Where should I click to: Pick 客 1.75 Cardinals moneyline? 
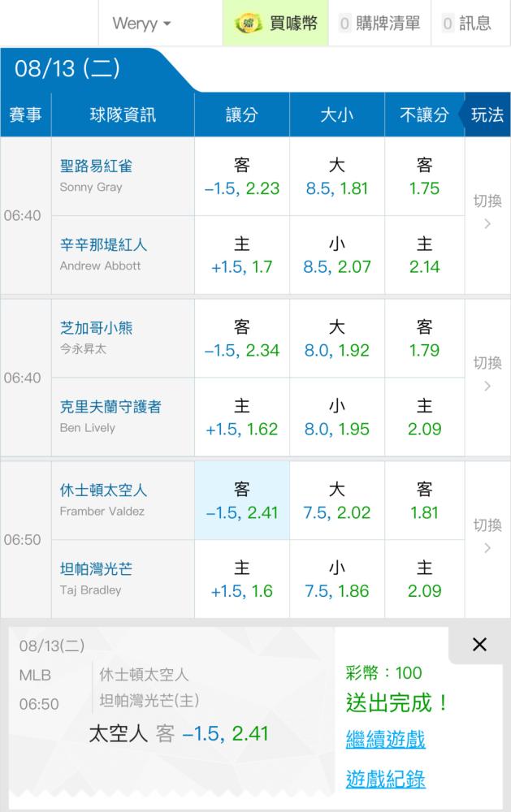click(x=424, y=176)
